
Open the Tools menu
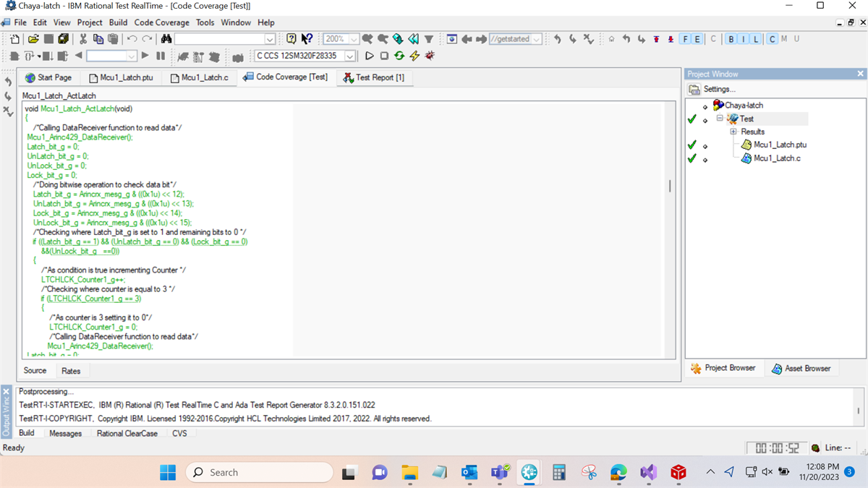(205, 22)
